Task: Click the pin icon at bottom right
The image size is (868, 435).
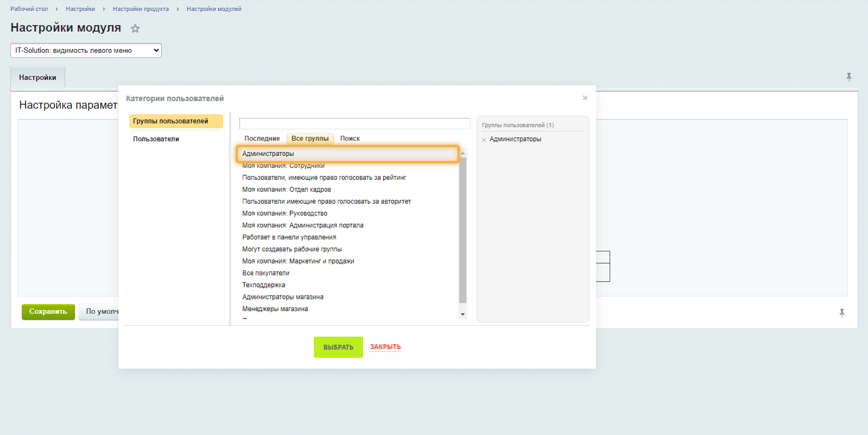Action: (842, 313)
